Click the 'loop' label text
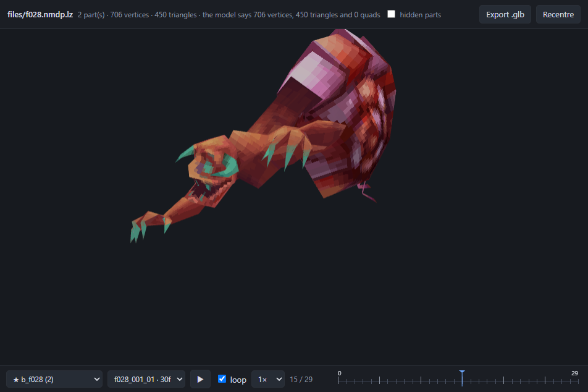588x392 pixels. tap(238, 380)
